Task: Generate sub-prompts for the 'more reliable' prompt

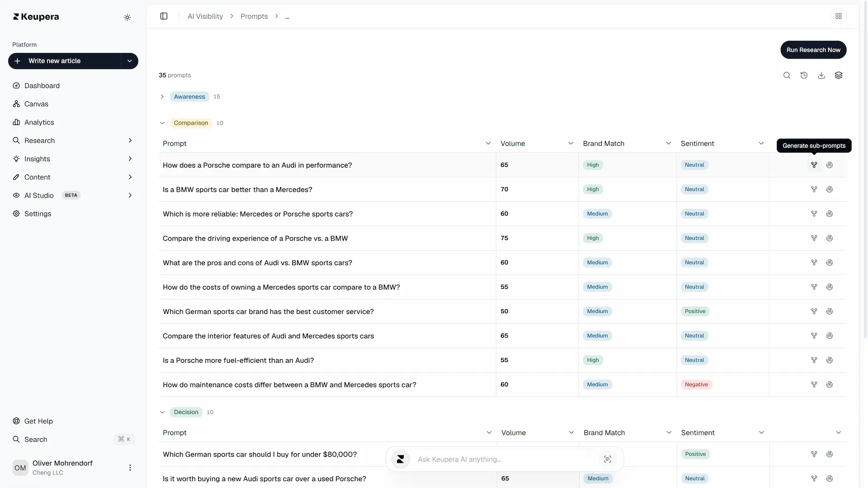Action: [x=814, y=214]
